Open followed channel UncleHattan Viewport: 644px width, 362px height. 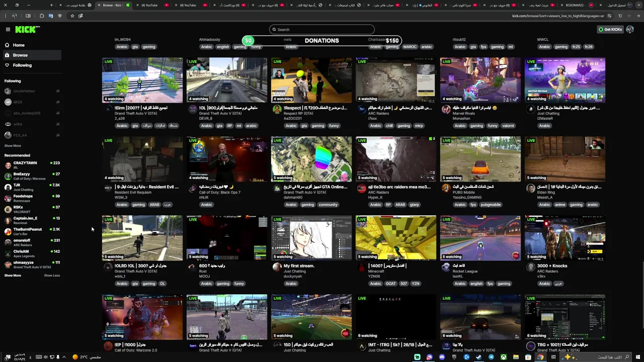pos(32,91)
